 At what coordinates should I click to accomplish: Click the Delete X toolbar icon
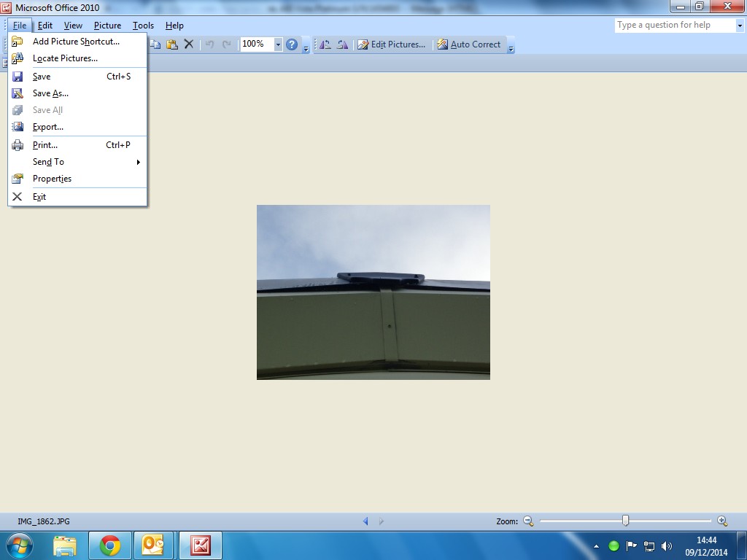(189, 44)
